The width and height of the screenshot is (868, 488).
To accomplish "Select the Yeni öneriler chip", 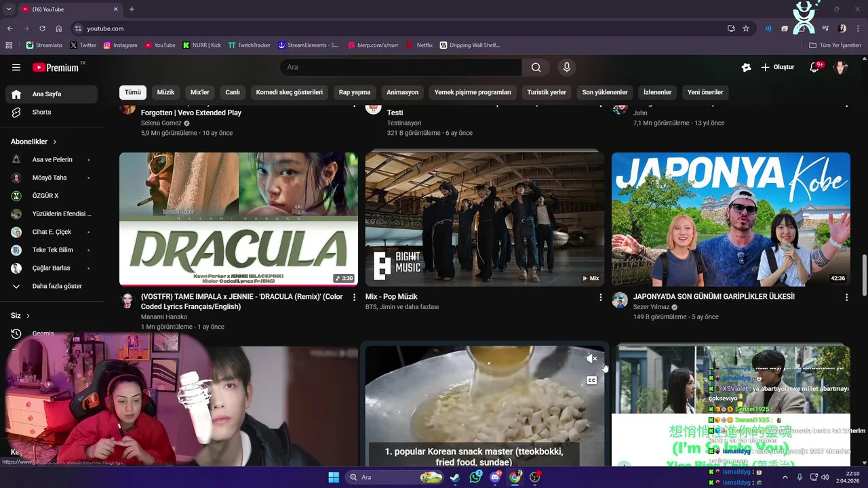I will pos(705,92).
